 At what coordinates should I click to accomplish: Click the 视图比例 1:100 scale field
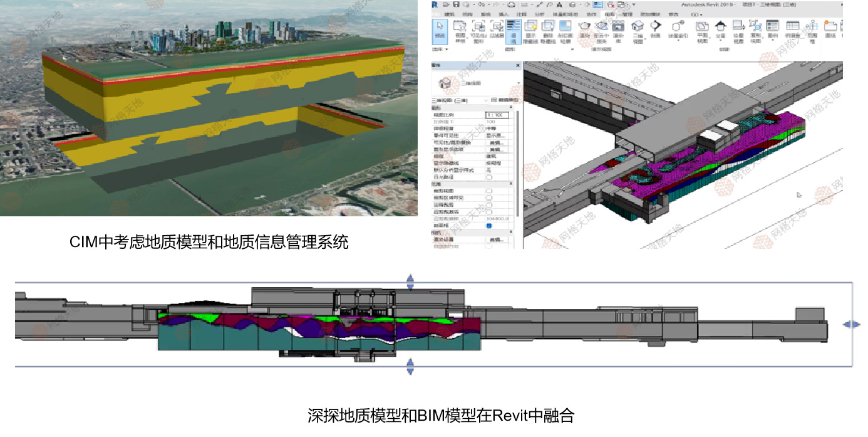point(498,115)
